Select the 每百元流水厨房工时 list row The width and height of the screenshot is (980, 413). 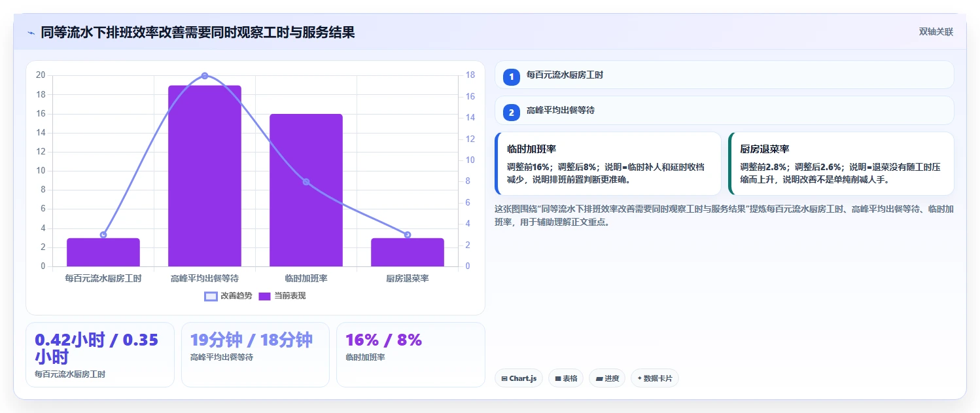coord(724,75)
